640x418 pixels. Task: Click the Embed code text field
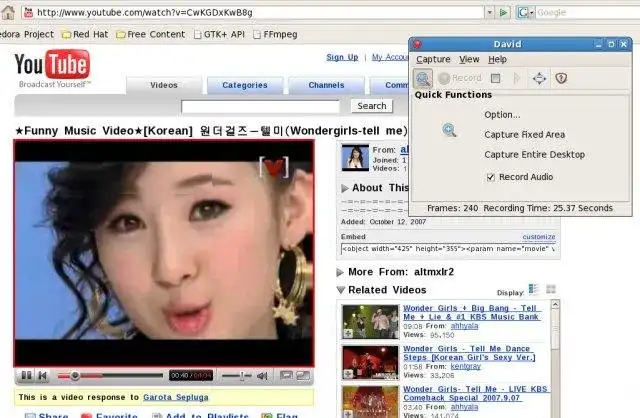[x=449, y=249]
